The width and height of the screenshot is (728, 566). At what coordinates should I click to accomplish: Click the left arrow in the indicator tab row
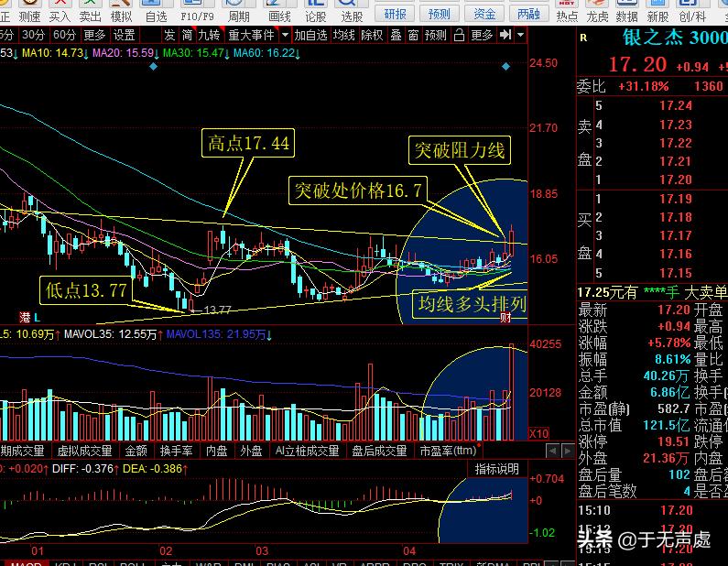552,451
